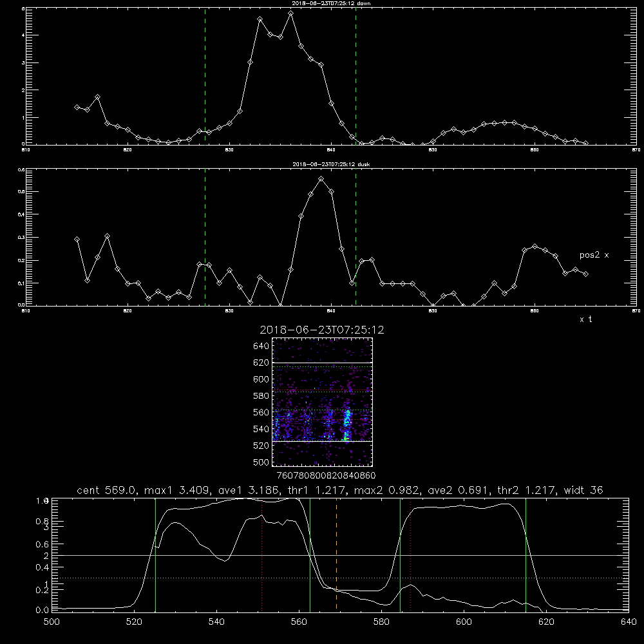Screen dimensions: 644x644
Task: Click 'thr2 1.217' in stats line
Action: [527, 490]
